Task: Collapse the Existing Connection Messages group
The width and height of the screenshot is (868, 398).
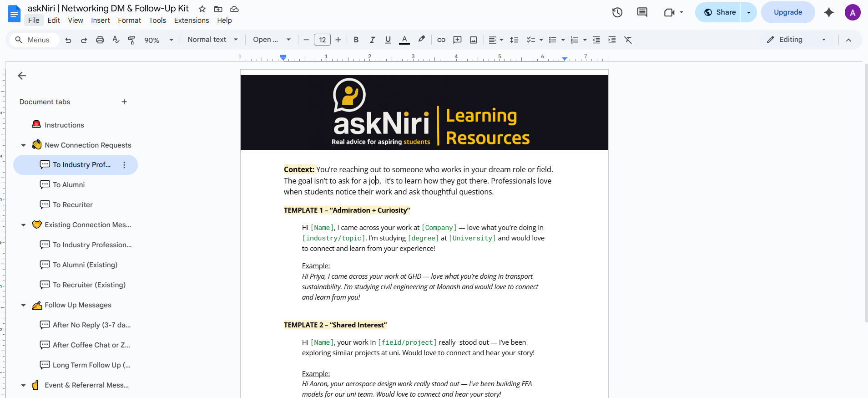Action: pos(24,225)
